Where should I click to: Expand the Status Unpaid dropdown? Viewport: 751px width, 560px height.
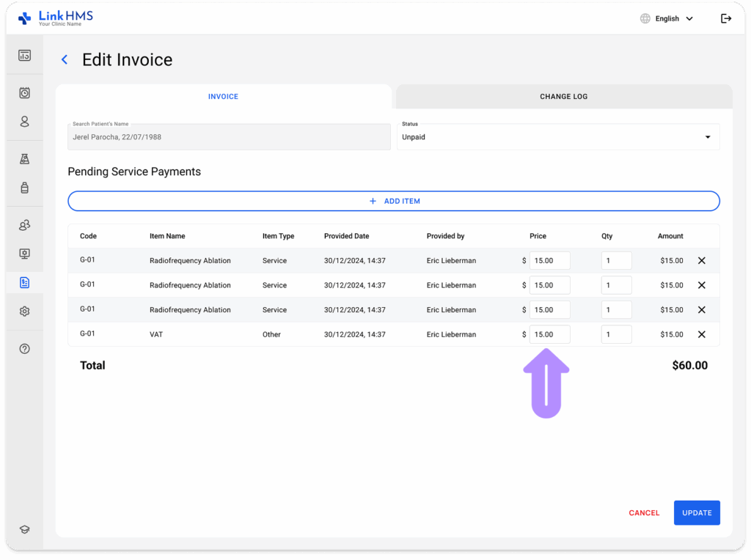pyautogui.click(x=558, y=137)
